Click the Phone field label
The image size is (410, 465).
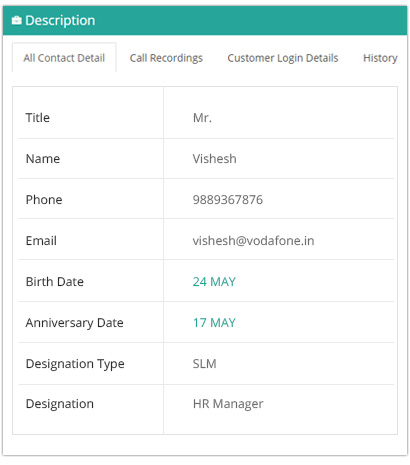click(44, 200)
